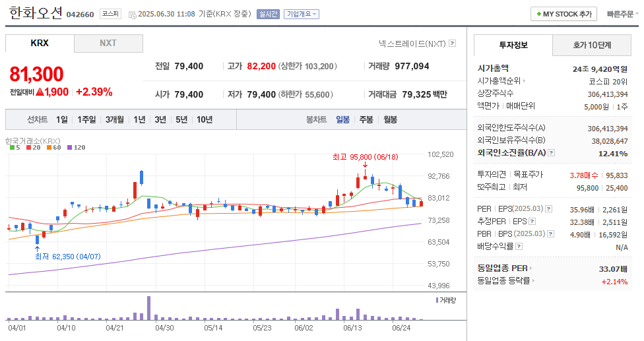Screen dimensions: 644x341
Task: Click the help icon next to 외국인소진율(B/A)
Action: [552, 152]
